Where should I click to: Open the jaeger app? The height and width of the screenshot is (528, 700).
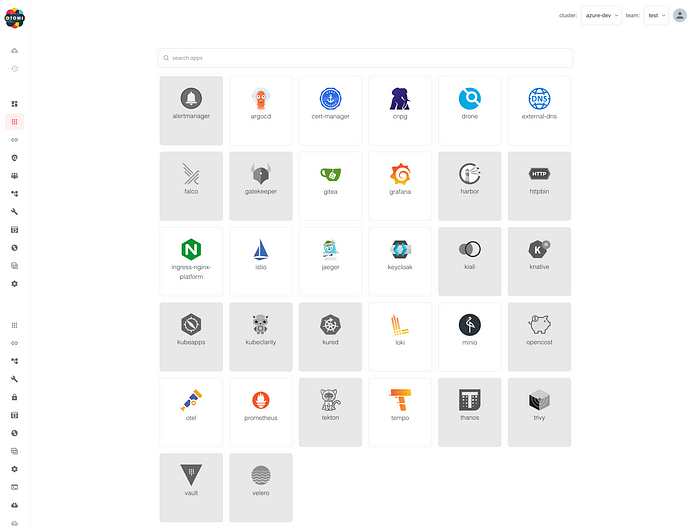pos(330,261)
